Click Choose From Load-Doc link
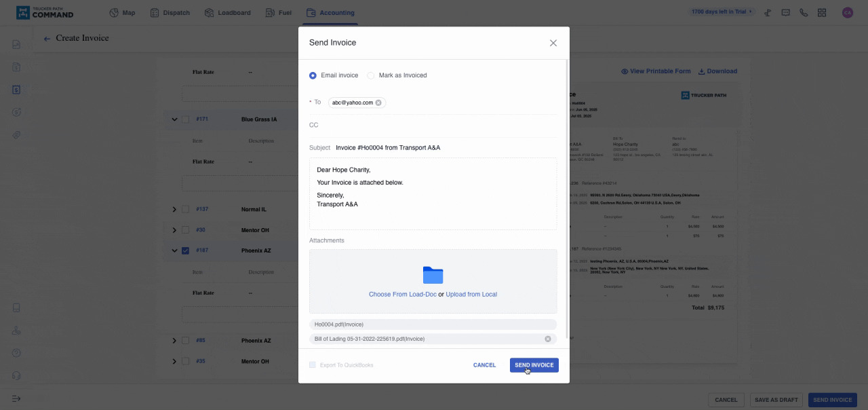Screen dimensions: 868x410 tap(402, 295)
